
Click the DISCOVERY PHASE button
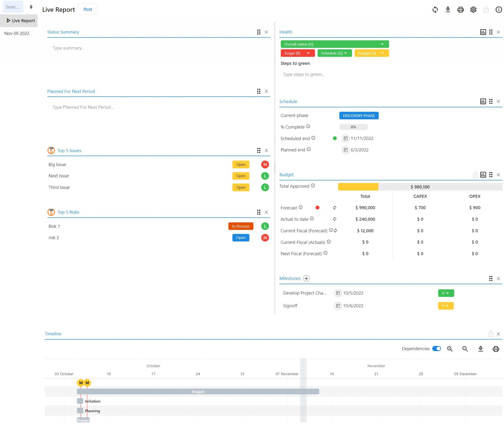click(x=359, y=115)
